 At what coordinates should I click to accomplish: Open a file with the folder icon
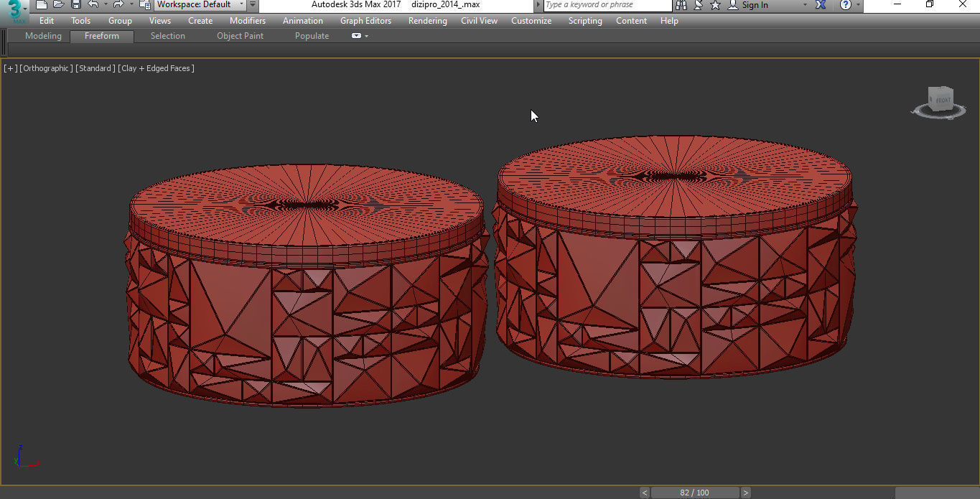tap(59, 4)
